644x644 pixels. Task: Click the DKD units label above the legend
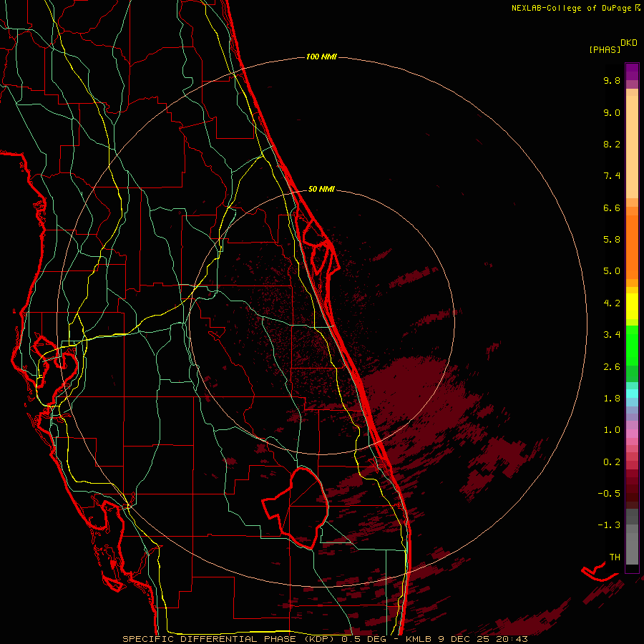tap(628, 43)
